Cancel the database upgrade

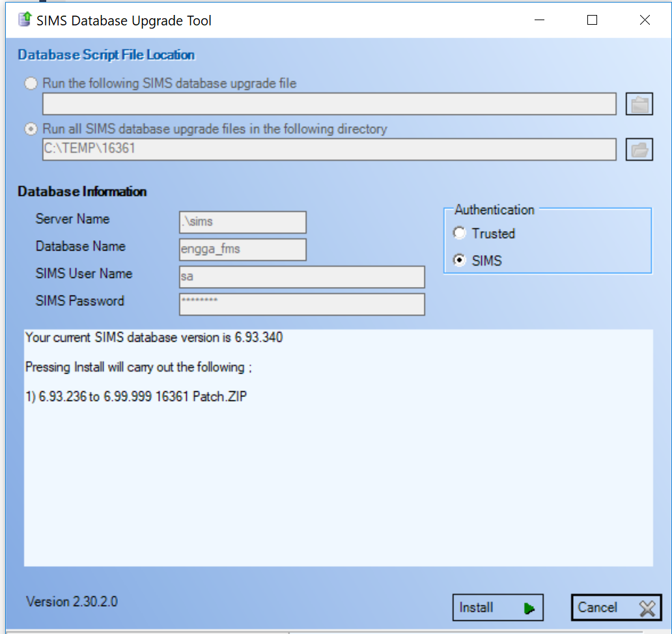(x=616, y=607)
